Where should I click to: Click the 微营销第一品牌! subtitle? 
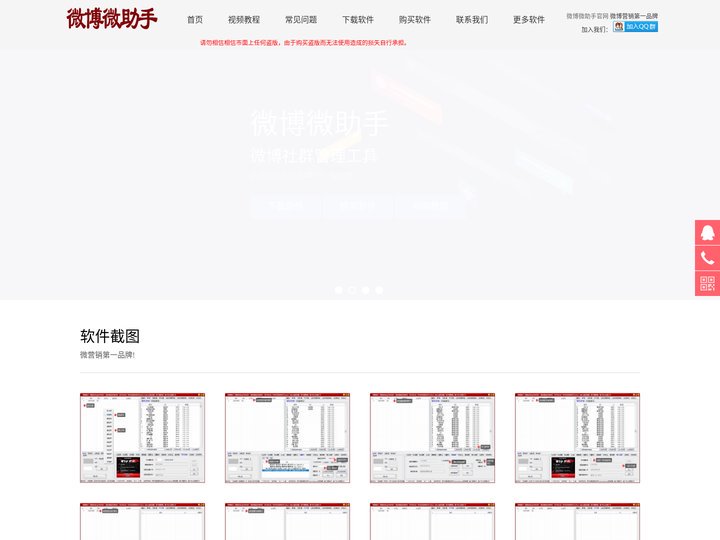coord(107,355)
